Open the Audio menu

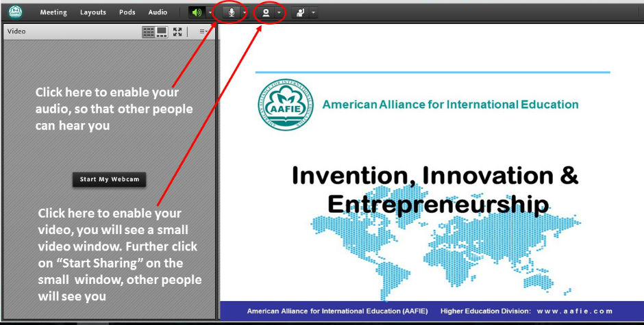[158, 12]
